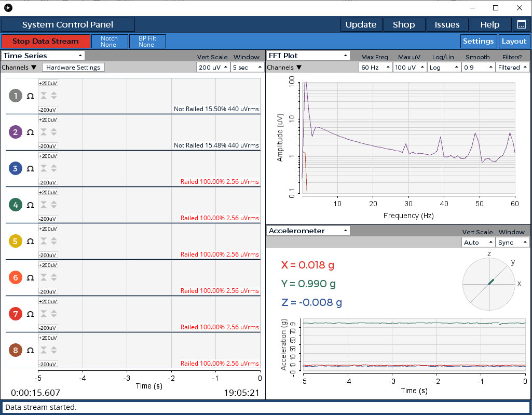This screenshot has height=415, width=532.
Task: Click the impedance ohm icon for channel 1
Action: [x=30, y=96]
